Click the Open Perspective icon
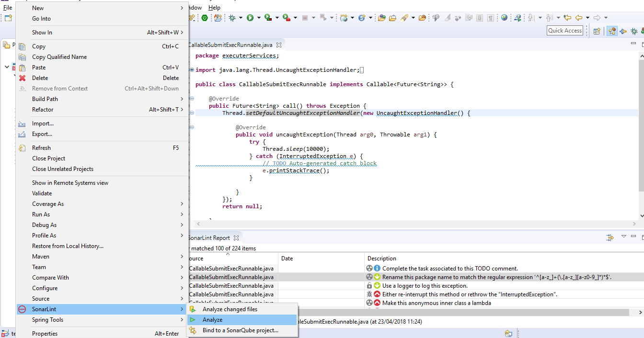 597,31
